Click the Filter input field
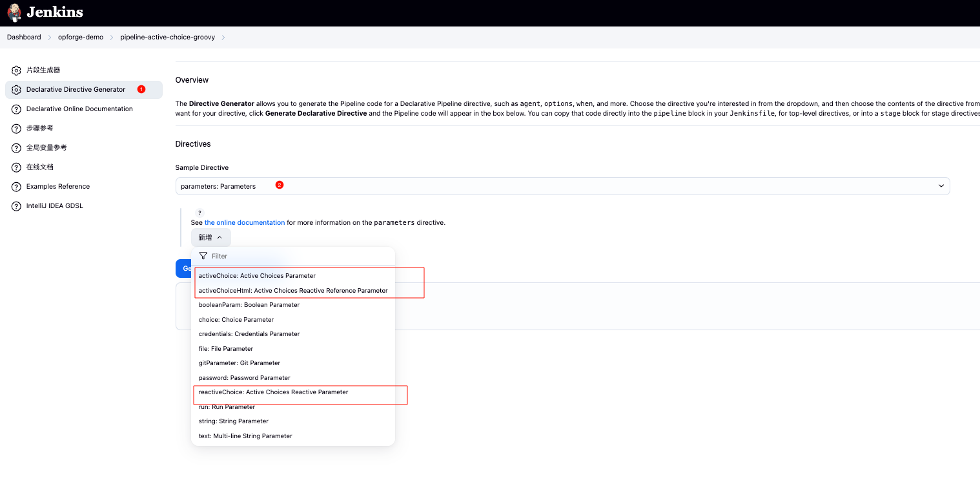This screenshot has height=495, width=980. click(x=297, y=257)
